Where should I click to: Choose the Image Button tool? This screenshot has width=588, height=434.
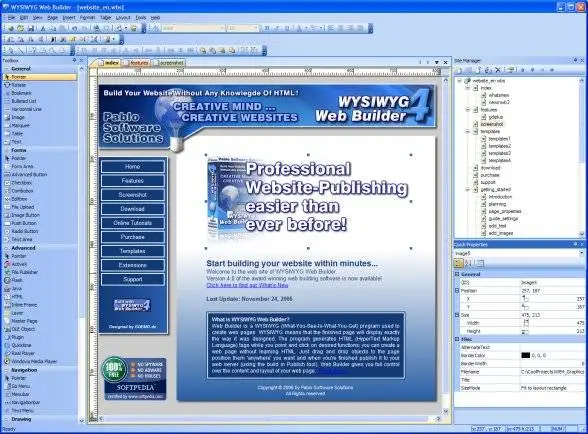coord(25,215)
